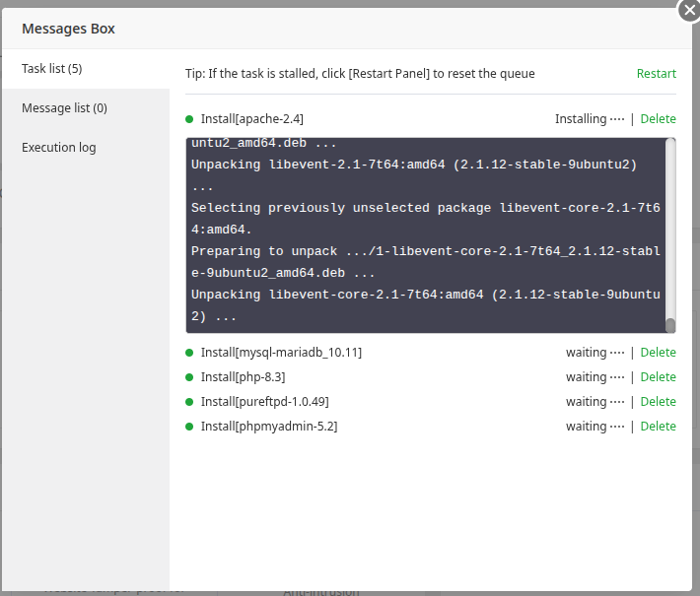Click the stalled task tip text
The width and height of the screenshot is (700, 596).
click(360, 74)
